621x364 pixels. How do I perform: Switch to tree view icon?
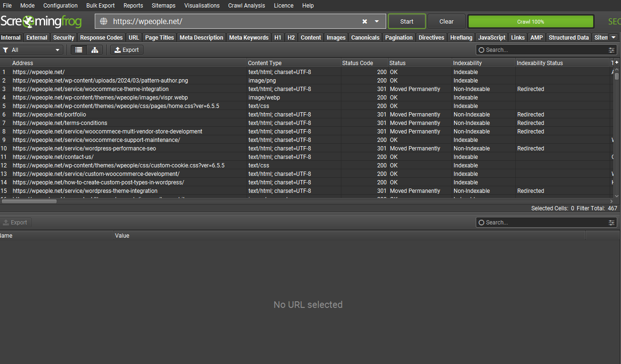pyautogui.click(x=95, y=50)
